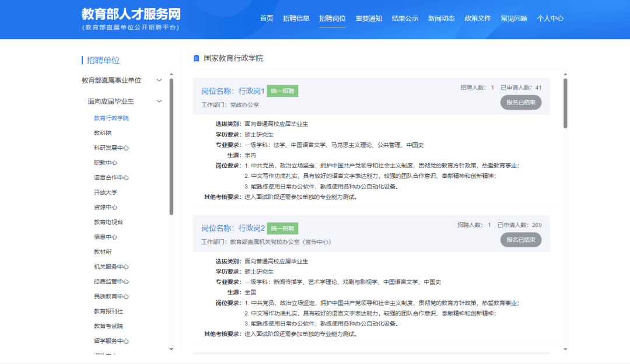Image resolution: width=630 pixels, height=364 pixels.
Task: Select 教材所 in the sidebar
Action: click(x=103, y=252)
